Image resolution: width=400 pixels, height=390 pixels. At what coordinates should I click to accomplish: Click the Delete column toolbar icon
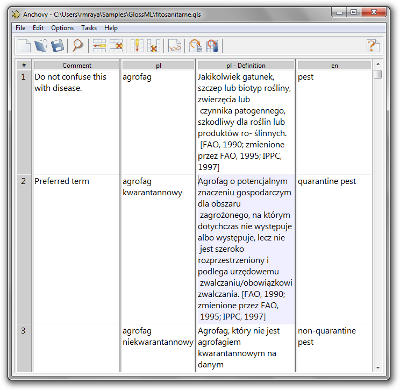tap(153, 45)
